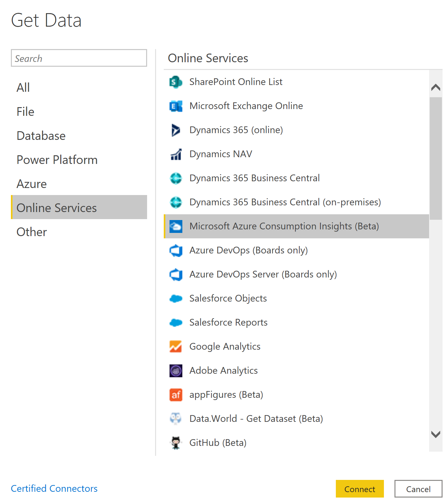Open the All category

coord(79,87)
